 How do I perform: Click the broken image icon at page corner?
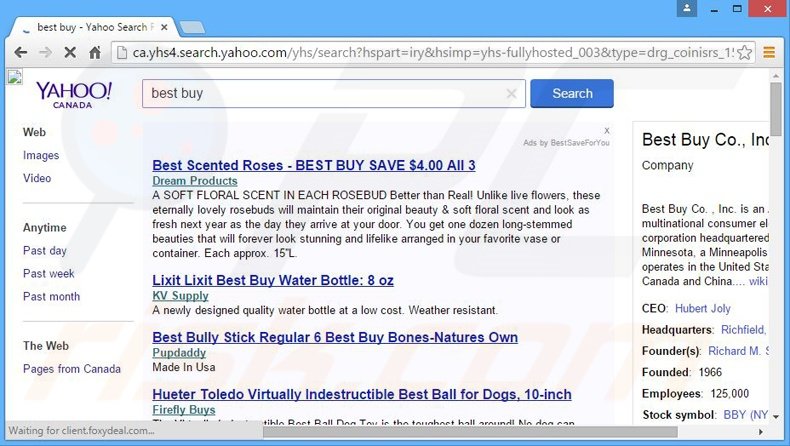pos(14,77)
